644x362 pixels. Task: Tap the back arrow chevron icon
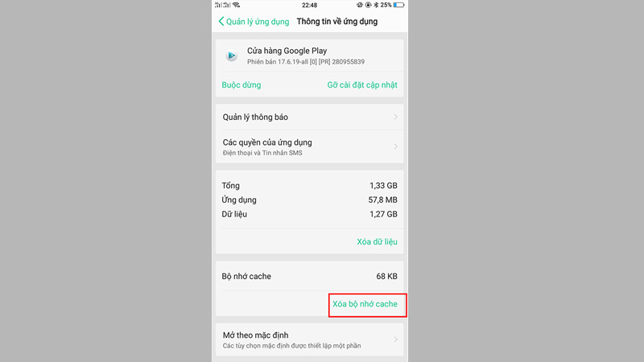(x=221, y=22)
